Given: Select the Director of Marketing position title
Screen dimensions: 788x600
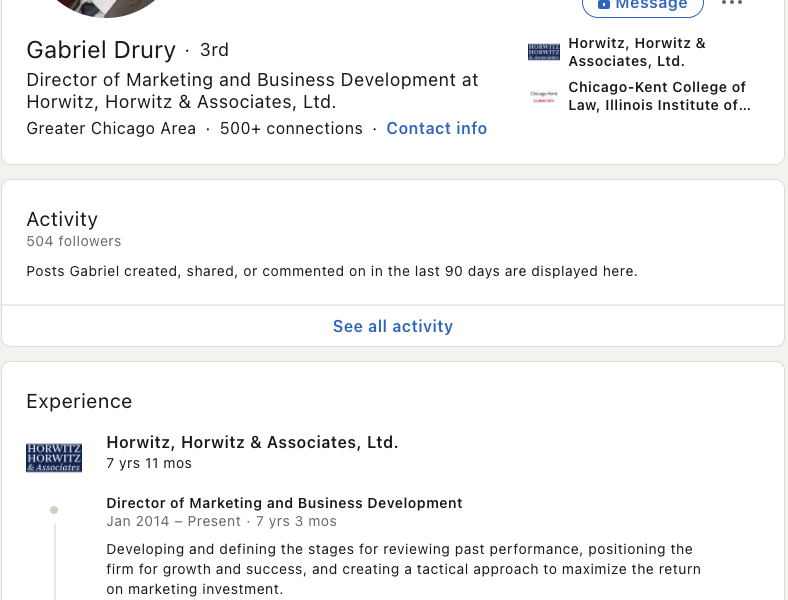Looking at the screenshot, I should click(x=284, y=503).
